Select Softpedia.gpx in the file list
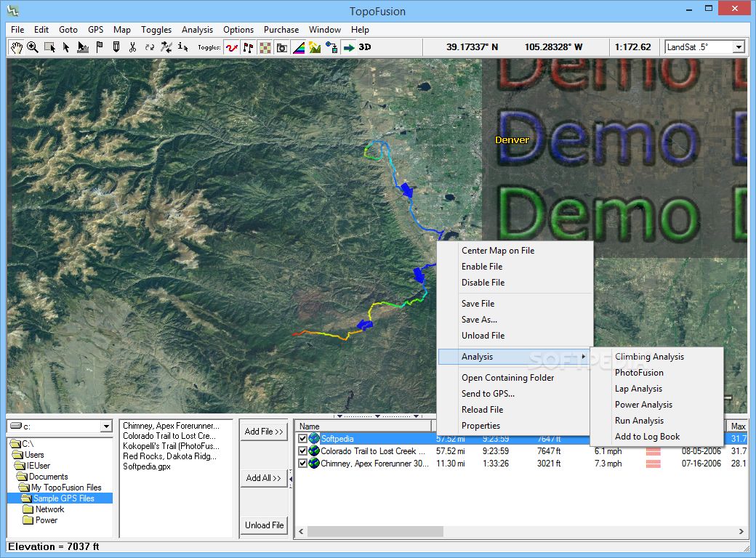Image resolution: width=756 pixels, height=558 pixels. [x=147, y=466]
